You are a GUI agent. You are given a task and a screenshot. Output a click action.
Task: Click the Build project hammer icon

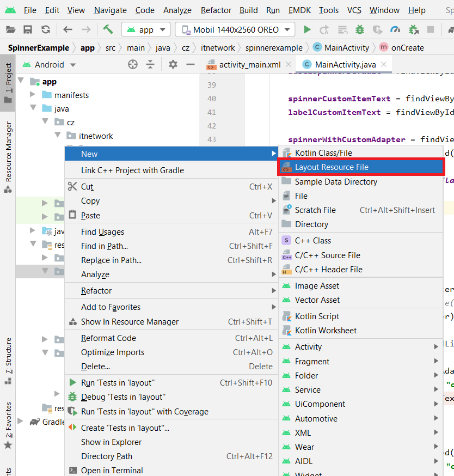(x=108, y=29)
